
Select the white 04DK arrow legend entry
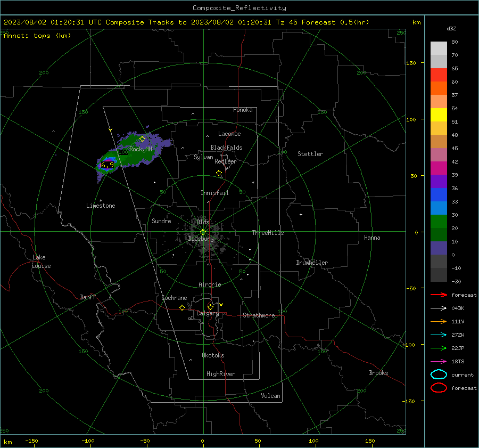click(x=439, y=308)
